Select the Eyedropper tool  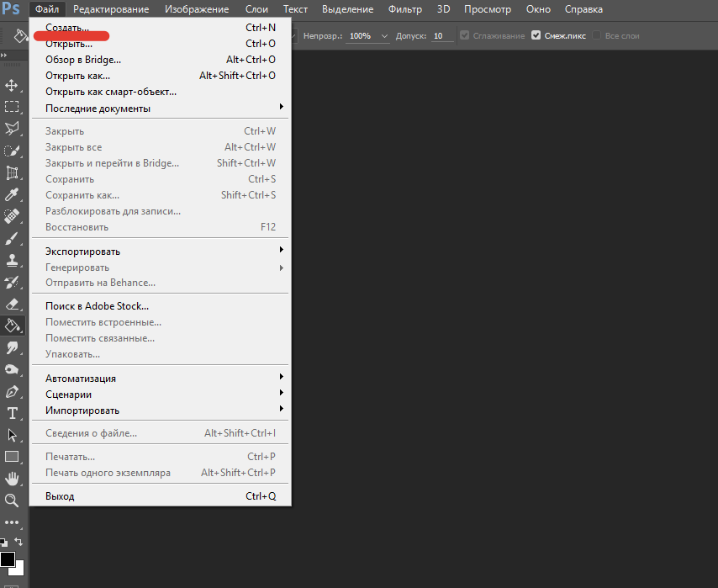[x=12, y=194]
